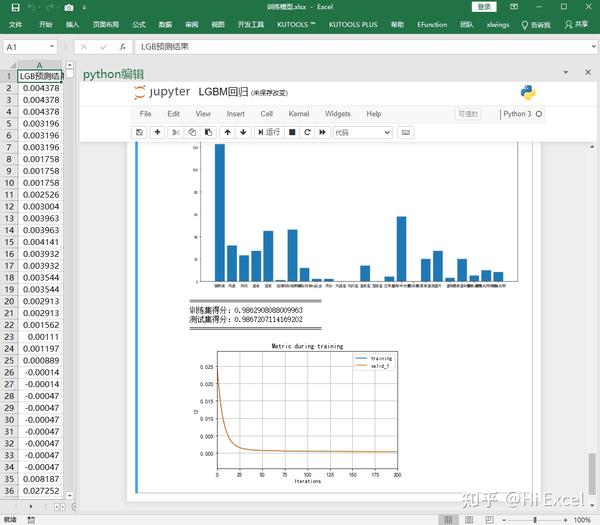The height and width of the screenshot is (525, 600).
Task: Click the Name Box showing A1
Action: tap(26, 47)
